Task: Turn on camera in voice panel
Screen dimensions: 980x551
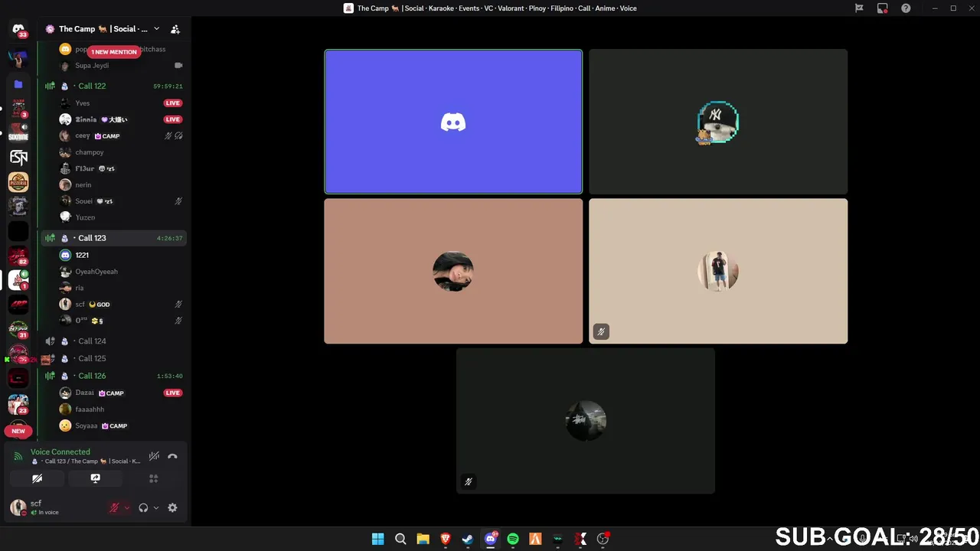Action: coord(37,478)
